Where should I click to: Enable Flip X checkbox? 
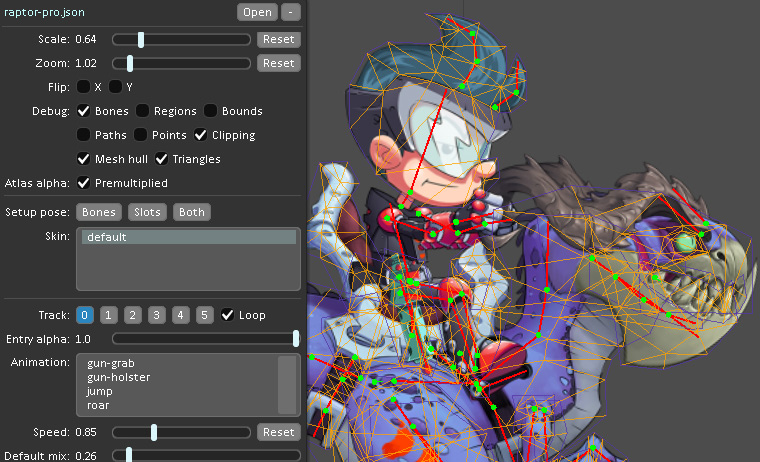pos(85,87)
